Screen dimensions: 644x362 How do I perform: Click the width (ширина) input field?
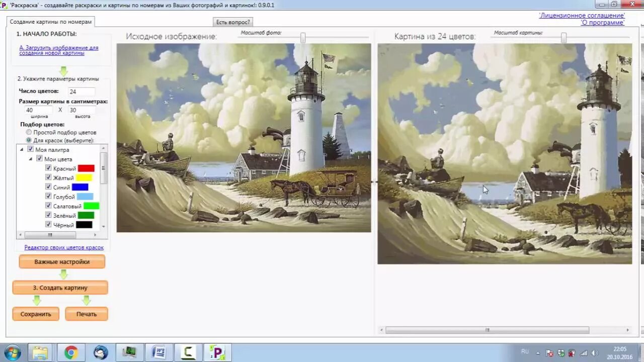pyautogui.click(x=38, y=110)
